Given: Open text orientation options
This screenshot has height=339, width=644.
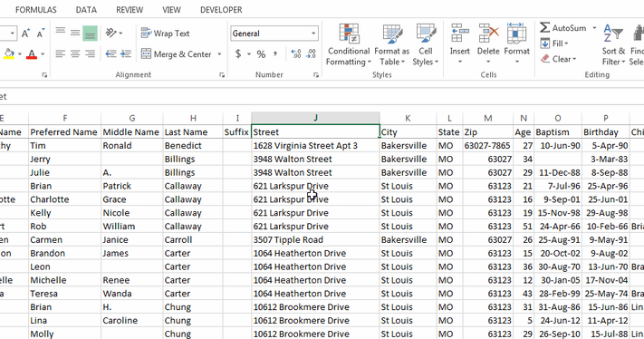Looking at the screenshot, I should pos(114,33).
